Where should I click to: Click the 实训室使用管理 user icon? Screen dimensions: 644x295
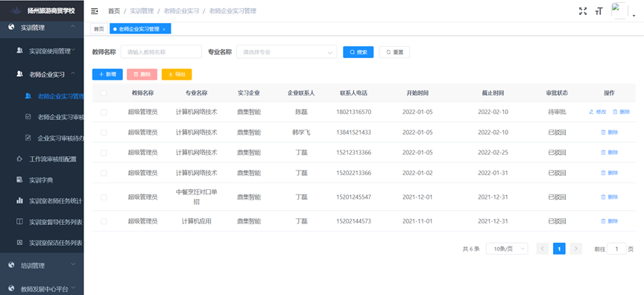19,51
